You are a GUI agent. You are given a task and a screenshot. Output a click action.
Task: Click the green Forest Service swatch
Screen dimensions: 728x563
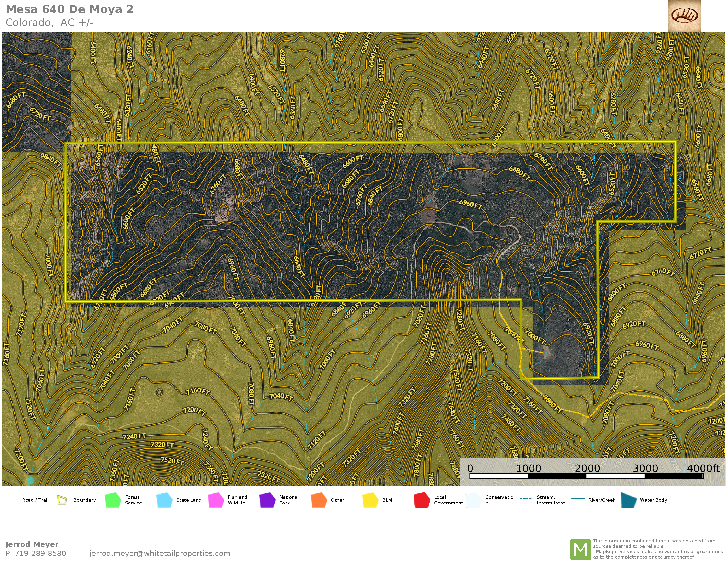[x=113, y=500]
